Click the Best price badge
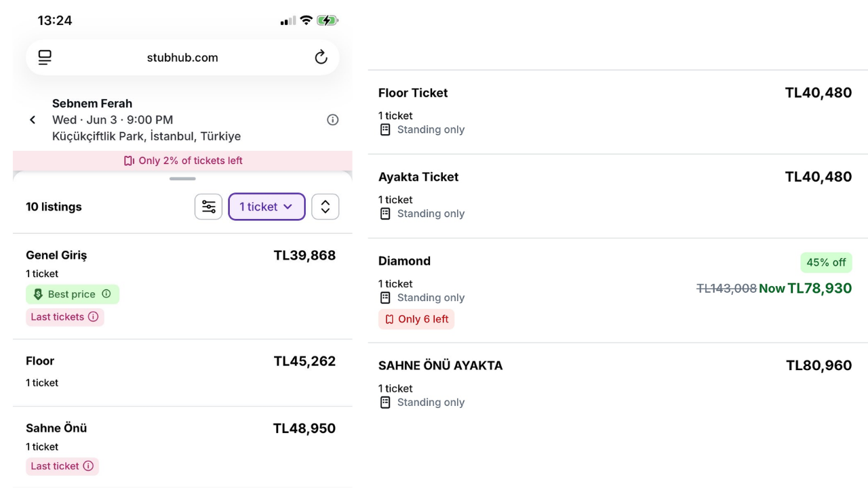Screen dimensions: 868x488 [x=73, y=294]
